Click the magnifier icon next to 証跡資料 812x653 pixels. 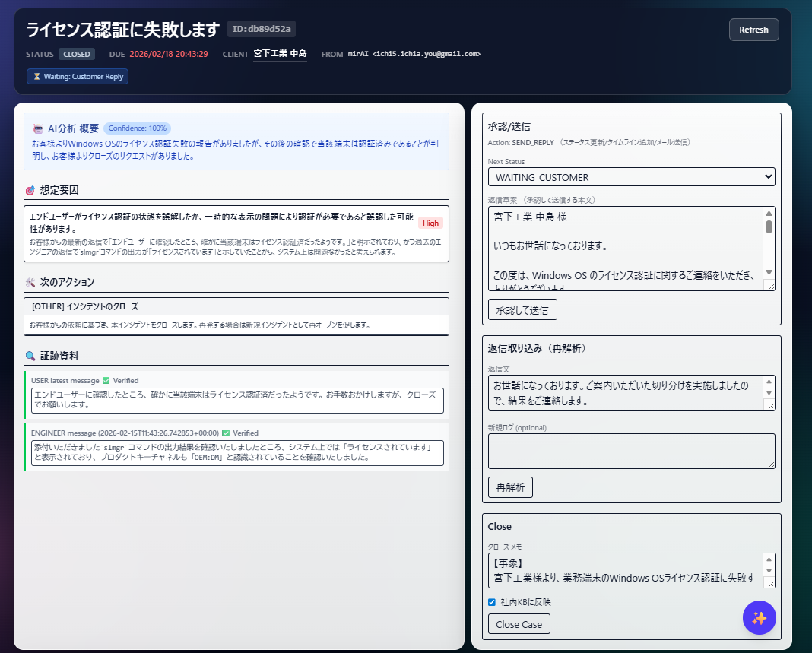pyautogui.click(x=30, y=355)
